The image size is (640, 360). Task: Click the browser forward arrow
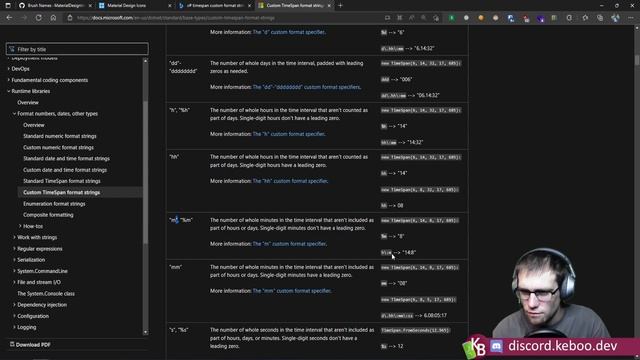24,18
